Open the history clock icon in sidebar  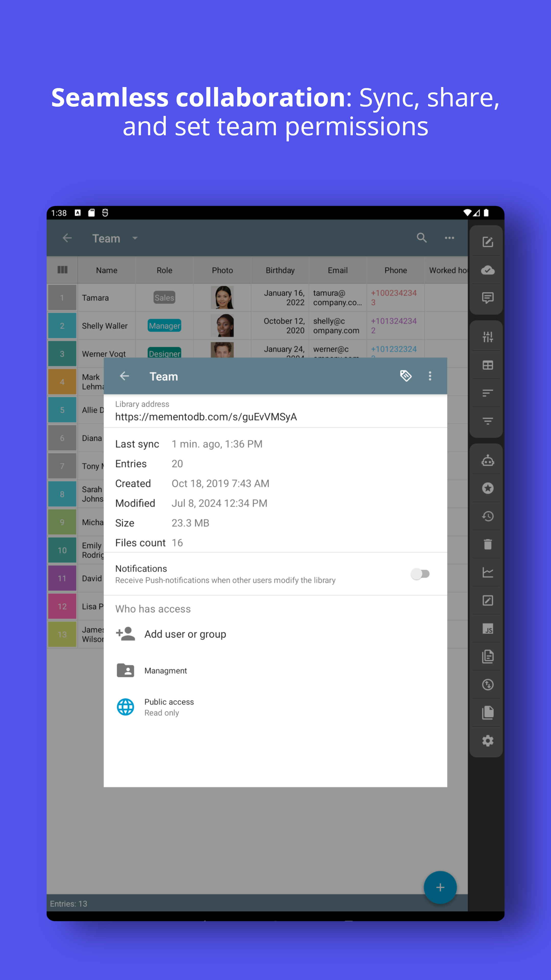coord(487,516)
